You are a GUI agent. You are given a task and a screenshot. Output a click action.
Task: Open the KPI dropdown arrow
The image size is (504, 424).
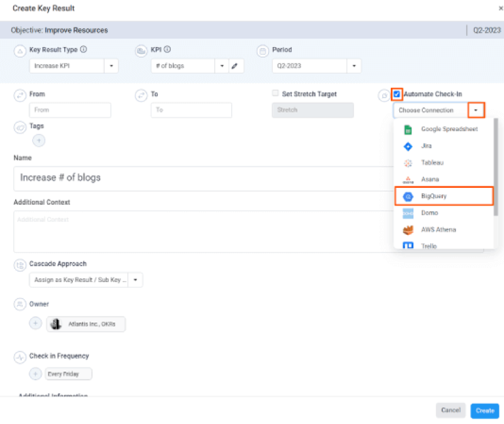(222, 66)
